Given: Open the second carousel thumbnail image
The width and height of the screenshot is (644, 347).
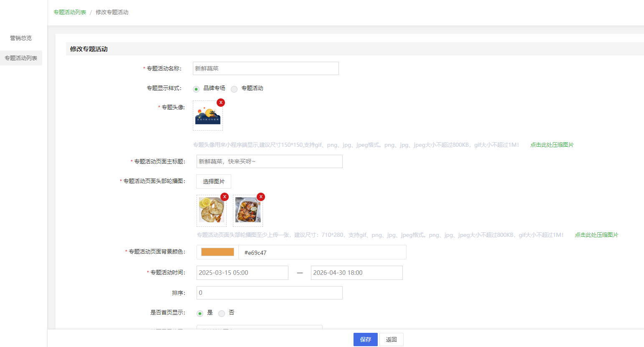Looking at the screenshot, I should click(x=248, y=210).
